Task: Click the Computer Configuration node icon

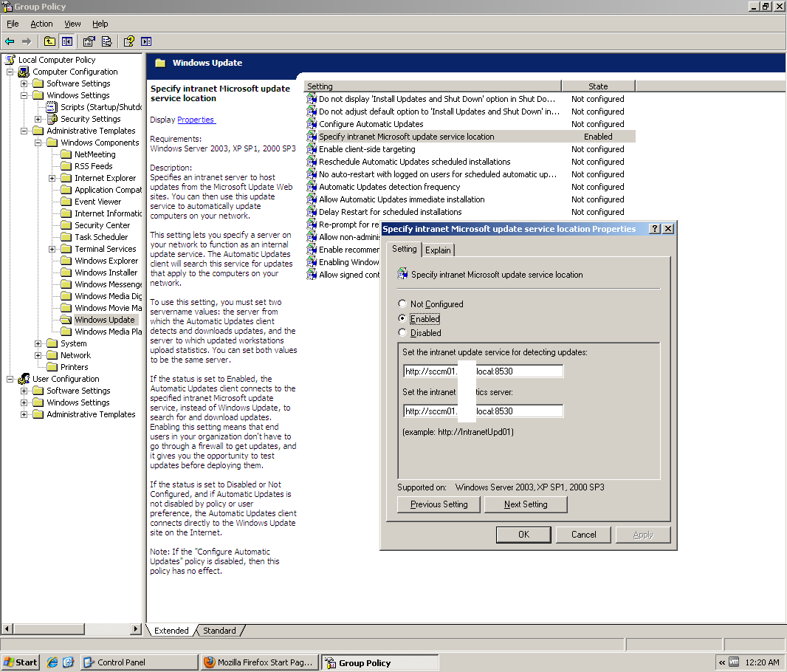Action: click(24, 72)
